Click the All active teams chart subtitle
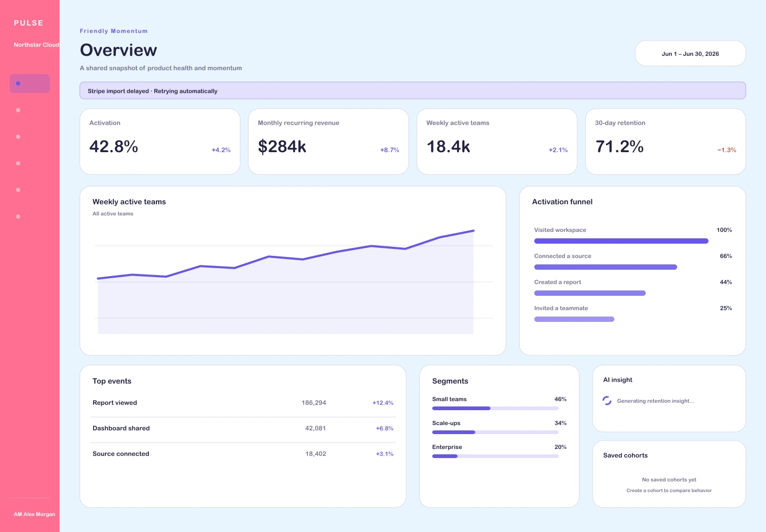Image resolution: width=766 pixels, height=532 pixels. click(113, 214)
